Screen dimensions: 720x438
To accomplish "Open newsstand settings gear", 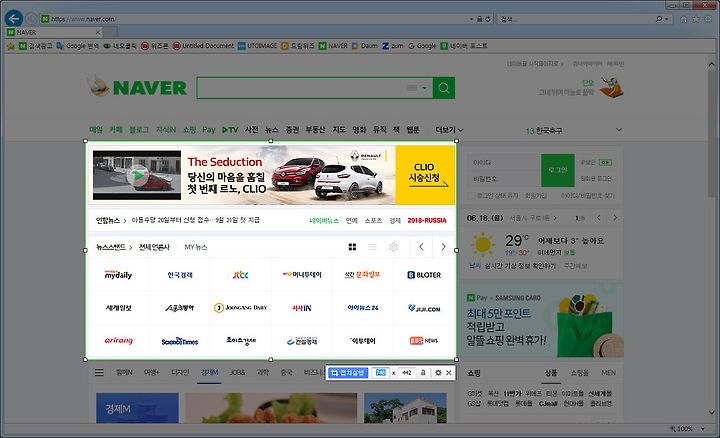I will [393, 247].
